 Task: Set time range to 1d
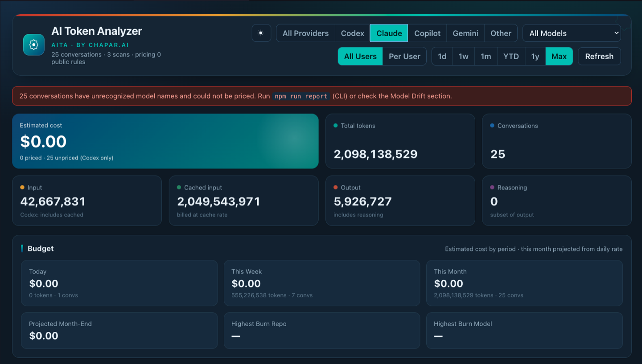coord(442,57)
